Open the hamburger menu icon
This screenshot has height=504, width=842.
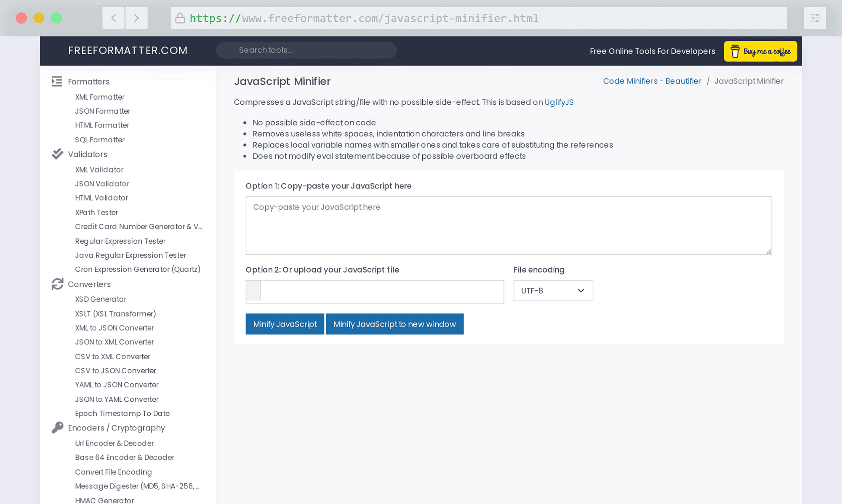click(x=815, y=18)
